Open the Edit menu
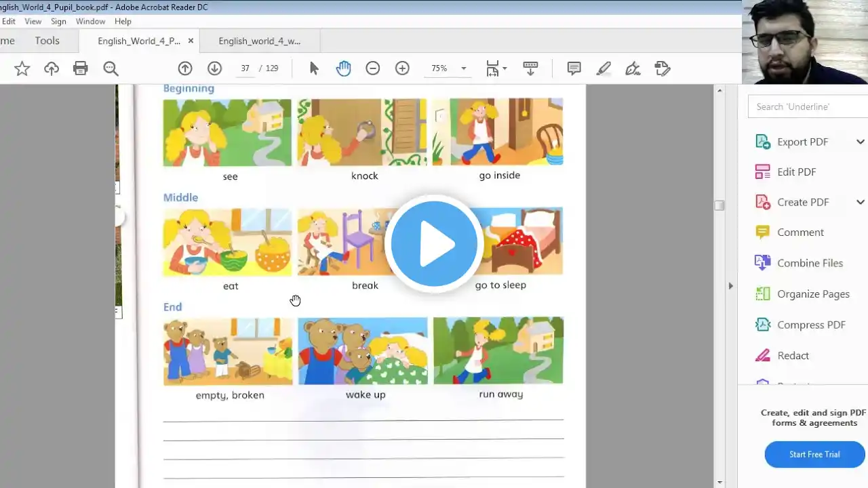Screen dimensions: 868x488 coord(8,22)
